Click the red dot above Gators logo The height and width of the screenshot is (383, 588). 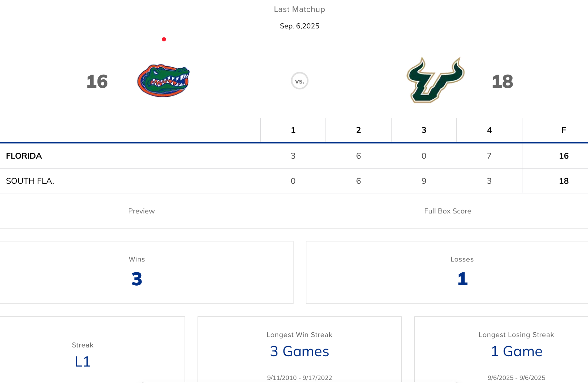point(164,39)
